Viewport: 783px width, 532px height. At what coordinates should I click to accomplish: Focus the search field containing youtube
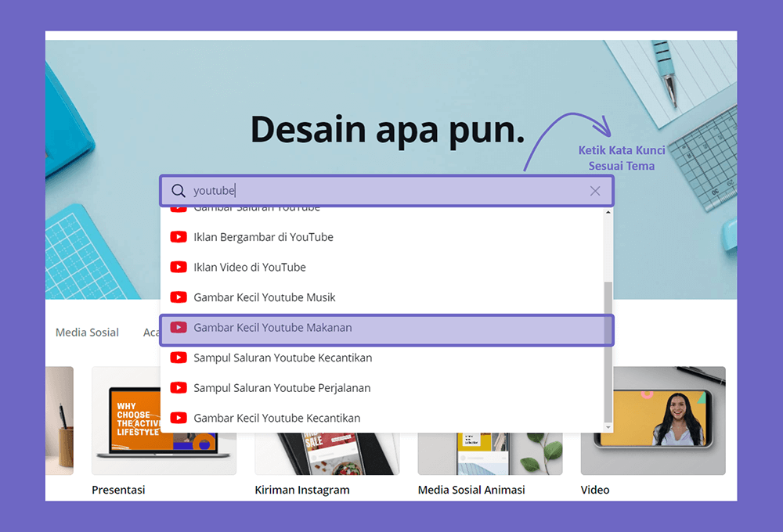387,191
